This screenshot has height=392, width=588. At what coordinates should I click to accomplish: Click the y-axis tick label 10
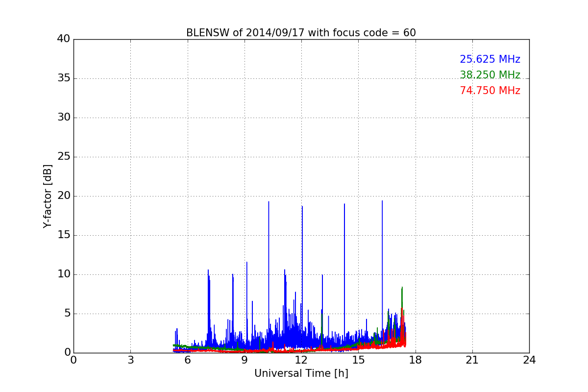pos(64,274)
